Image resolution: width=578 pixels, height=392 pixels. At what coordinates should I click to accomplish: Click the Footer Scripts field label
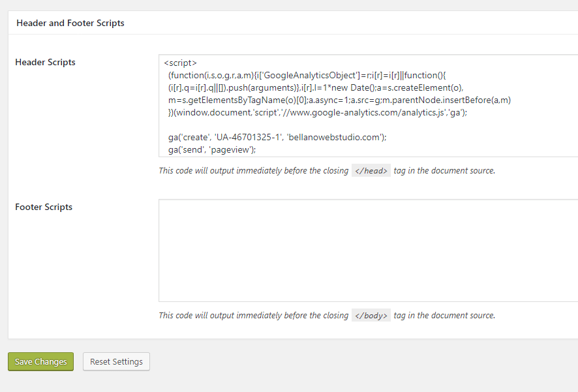click(44, 207)
